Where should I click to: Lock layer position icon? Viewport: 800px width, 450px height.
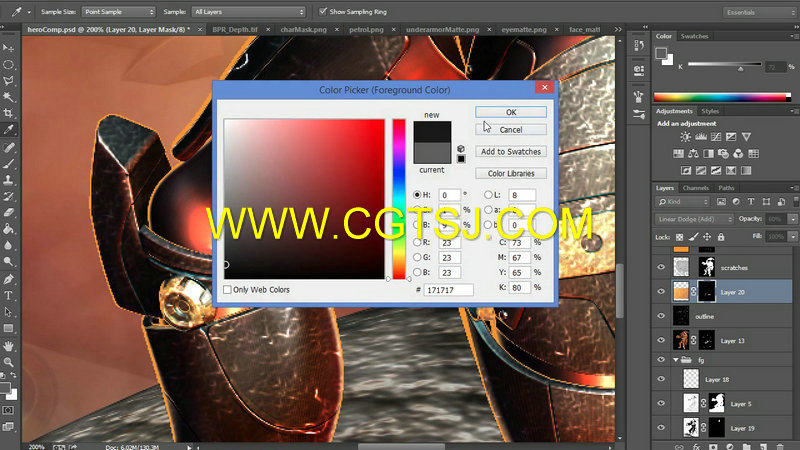[x=707, y=237]
